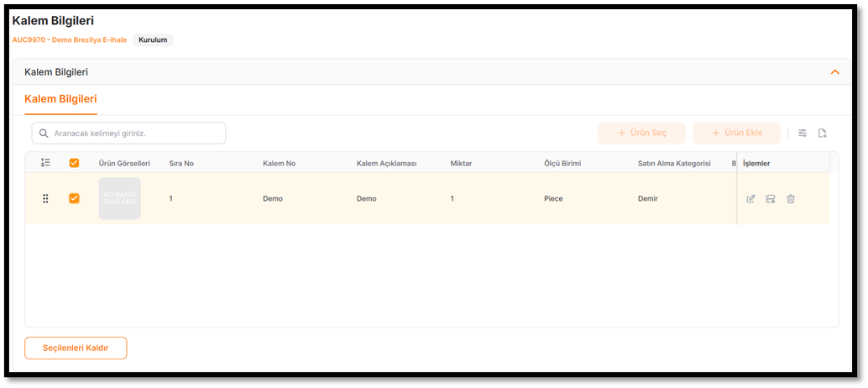Open the table column settings sliders icon
This screenshot has width=868, height=388.
pyautogui.click(x=803, y=134)
